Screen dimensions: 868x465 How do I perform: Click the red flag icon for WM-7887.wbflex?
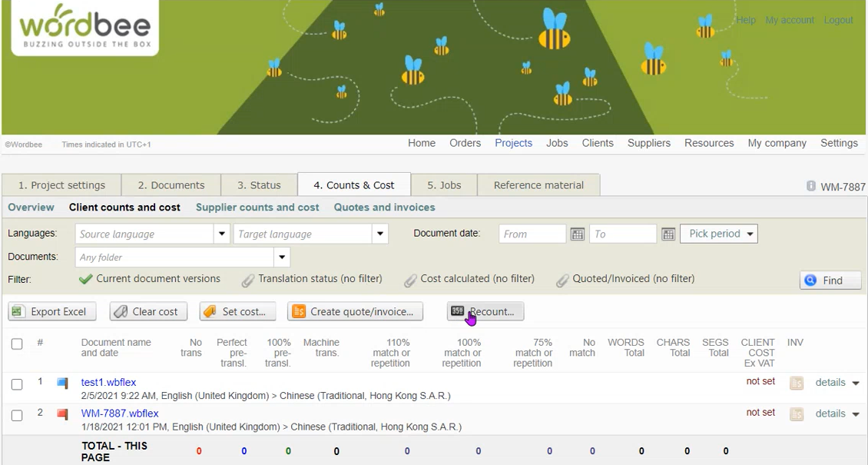tap(63, 414)
